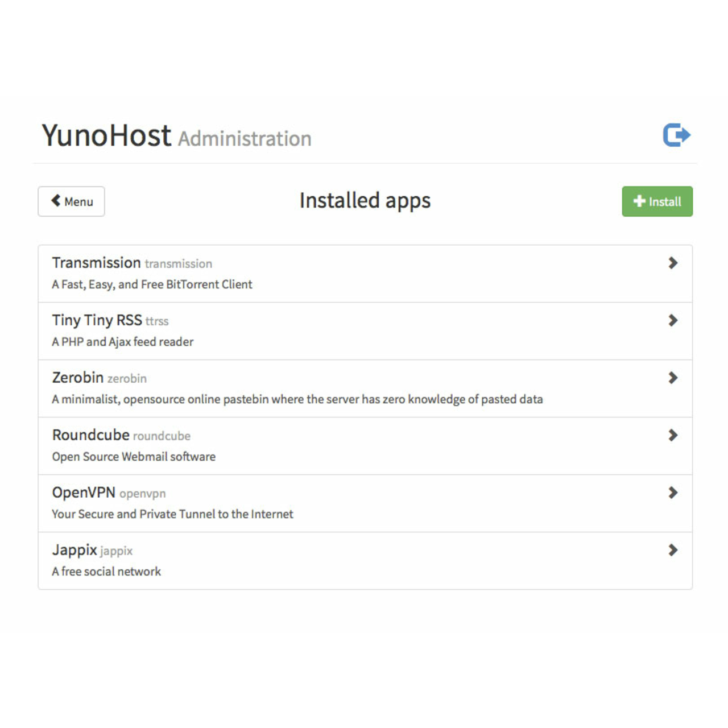
Task: Click the Administration text in the header
Action: click(245, 139)
